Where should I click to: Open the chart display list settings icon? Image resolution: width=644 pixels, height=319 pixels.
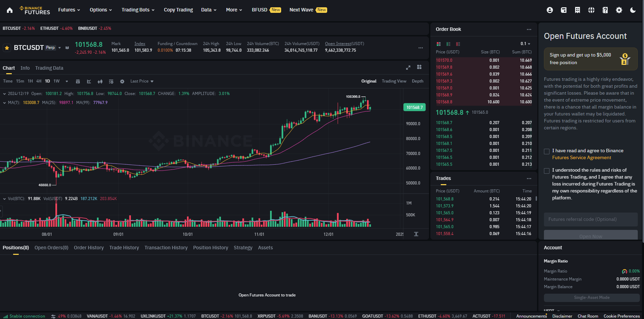coord(111,81)
